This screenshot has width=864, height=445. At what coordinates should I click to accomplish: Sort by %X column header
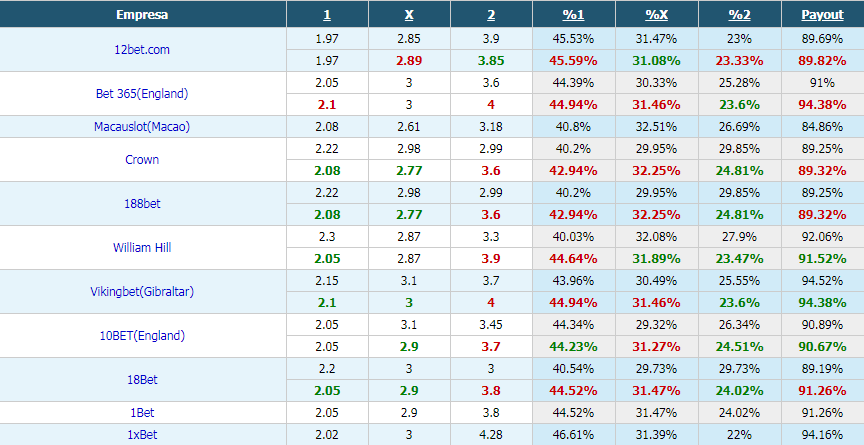tap(656, 15)
